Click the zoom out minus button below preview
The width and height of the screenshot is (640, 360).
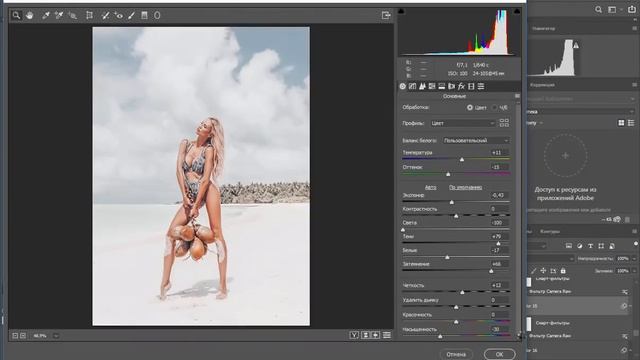pos(15,336)
